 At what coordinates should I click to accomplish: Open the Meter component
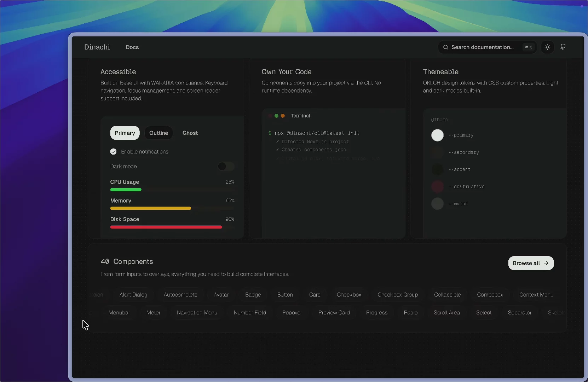pos(153,313)
